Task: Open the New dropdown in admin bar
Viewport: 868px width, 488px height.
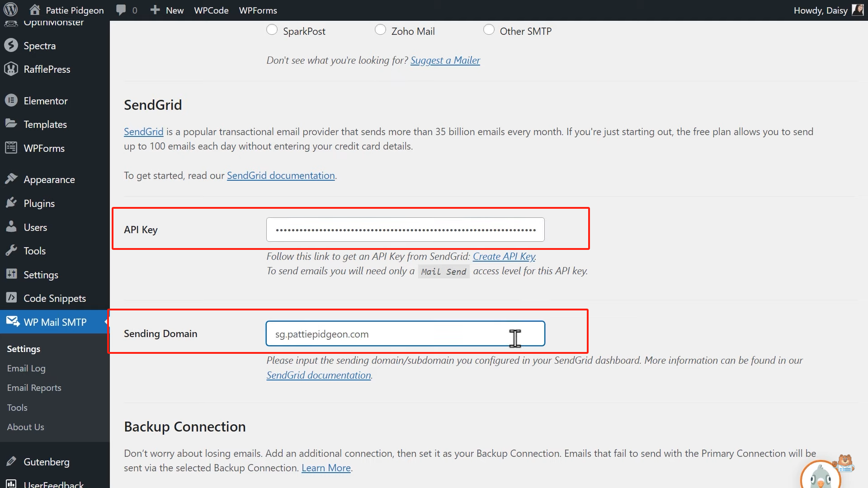Action: [167, 10]
